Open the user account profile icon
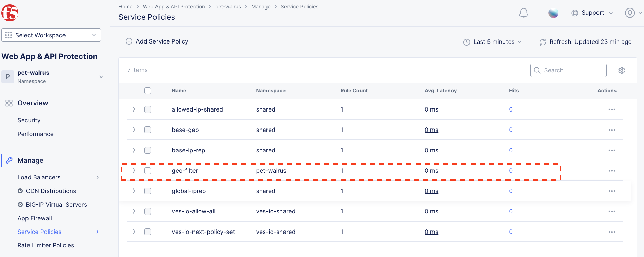 (x=630, y=13)
